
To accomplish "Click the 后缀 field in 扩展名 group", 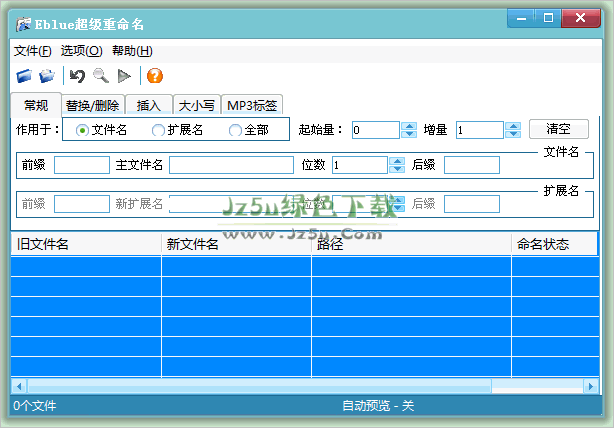I will click(x=472, y=204).
